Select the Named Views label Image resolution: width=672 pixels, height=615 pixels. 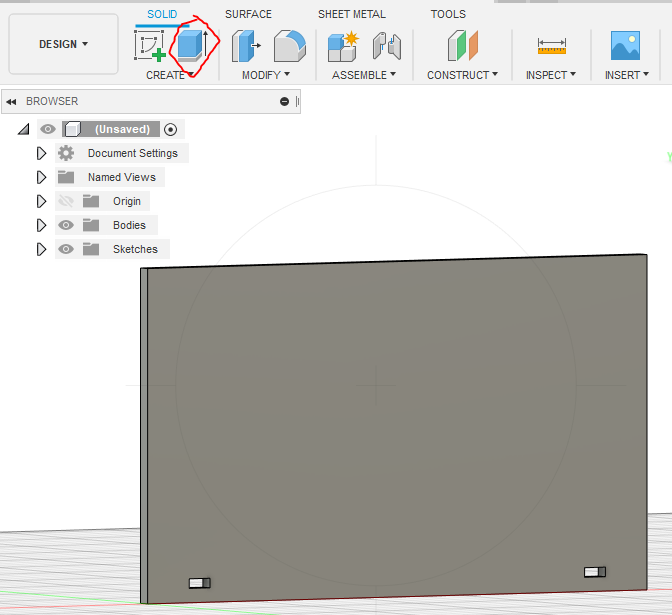tap(122, 177)
